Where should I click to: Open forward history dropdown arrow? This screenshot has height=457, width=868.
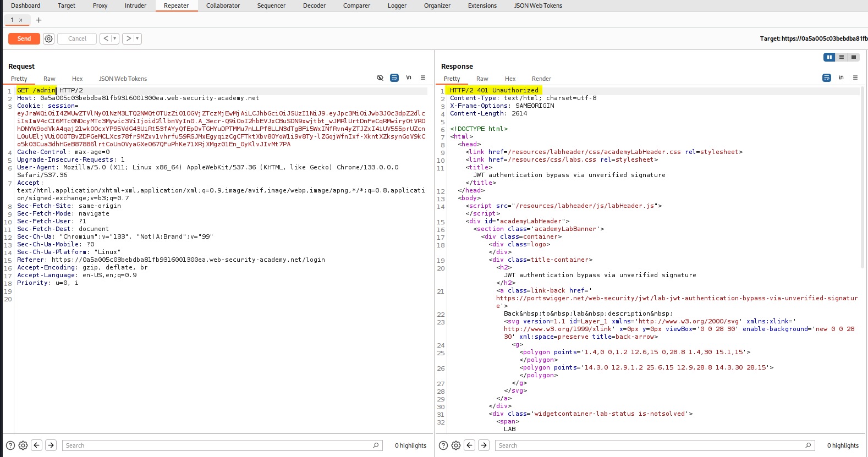click(137, 38)
